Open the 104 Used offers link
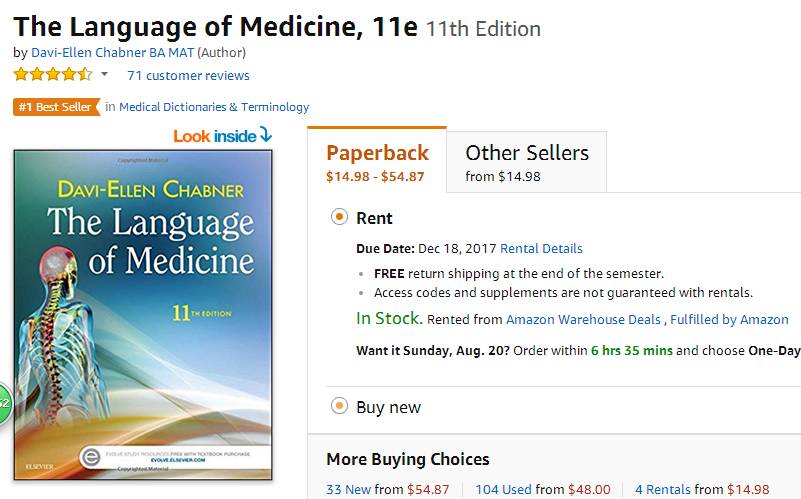 (x=504, y=489)
